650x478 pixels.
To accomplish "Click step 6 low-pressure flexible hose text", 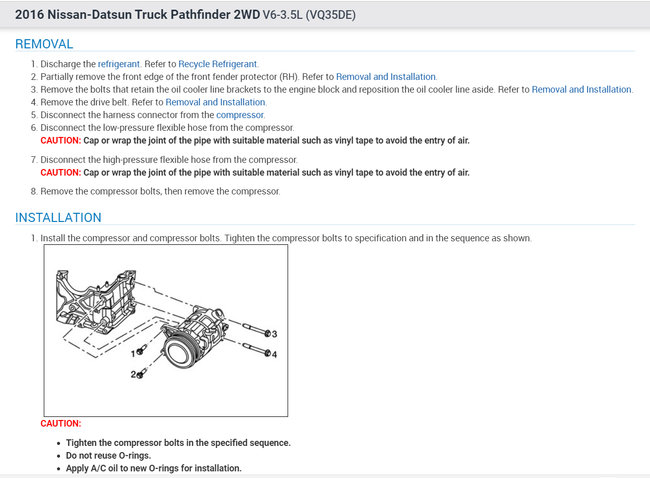I will pyautogui.click(x=167, y=128).
